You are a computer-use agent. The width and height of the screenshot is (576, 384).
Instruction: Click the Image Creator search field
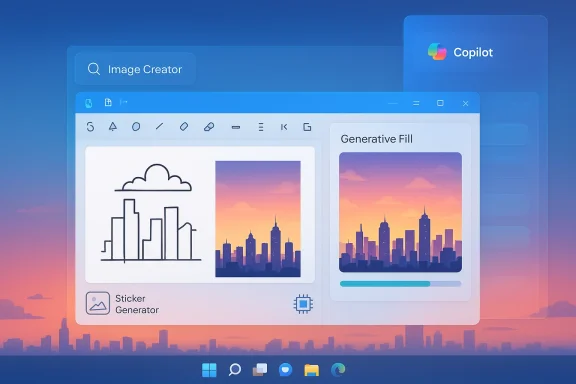[135, 69]
